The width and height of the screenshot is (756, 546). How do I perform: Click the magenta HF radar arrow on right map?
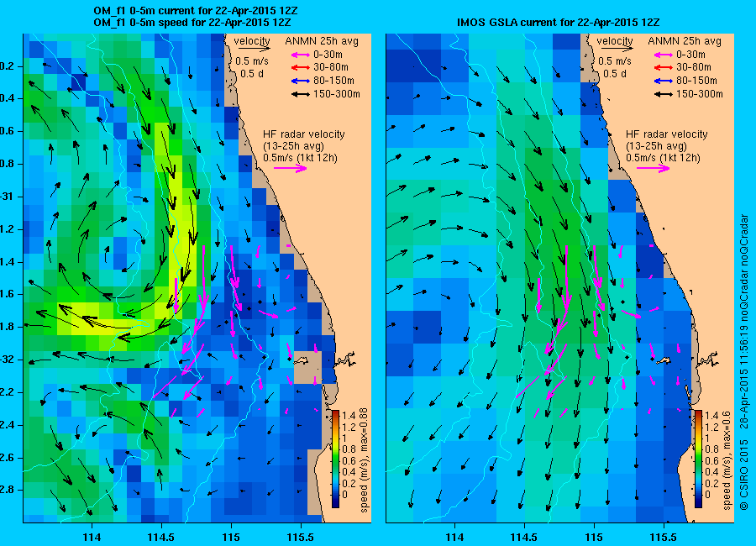tap(653, 168)
